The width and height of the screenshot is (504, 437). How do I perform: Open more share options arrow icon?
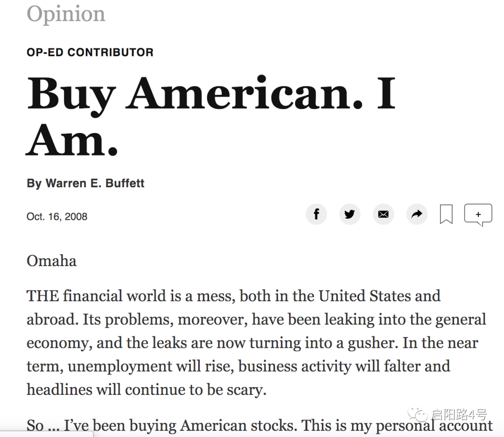click(417, 214)
